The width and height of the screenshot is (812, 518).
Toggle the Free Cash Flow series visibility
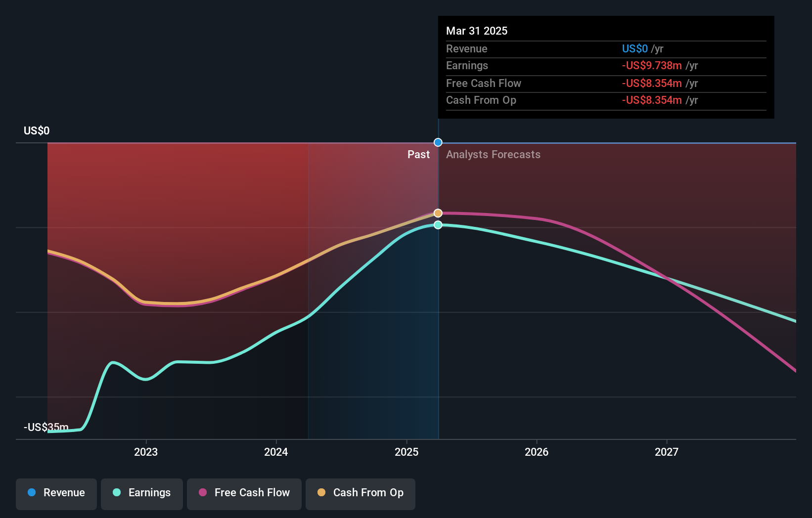click(x=244, y=494)
